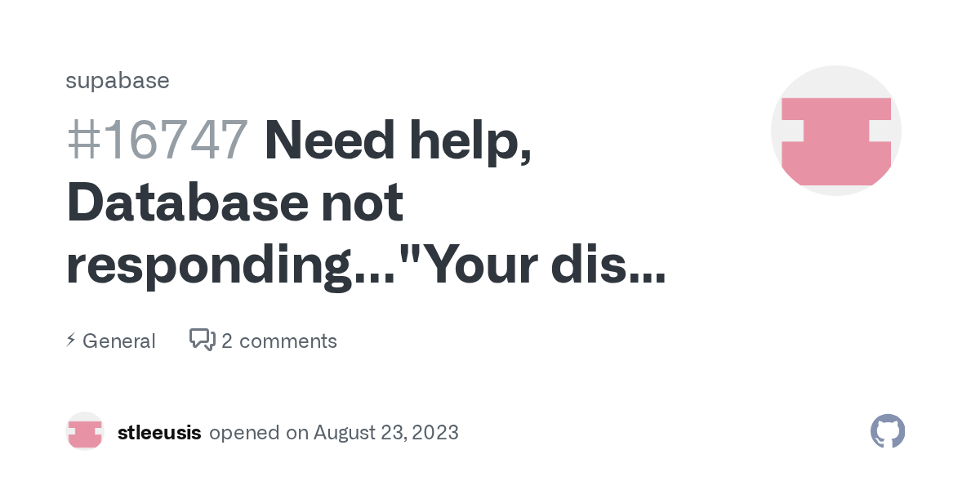The width and height of the screenshot is (980, 490).
Task: Open the General category label
Action: point(119,341)
